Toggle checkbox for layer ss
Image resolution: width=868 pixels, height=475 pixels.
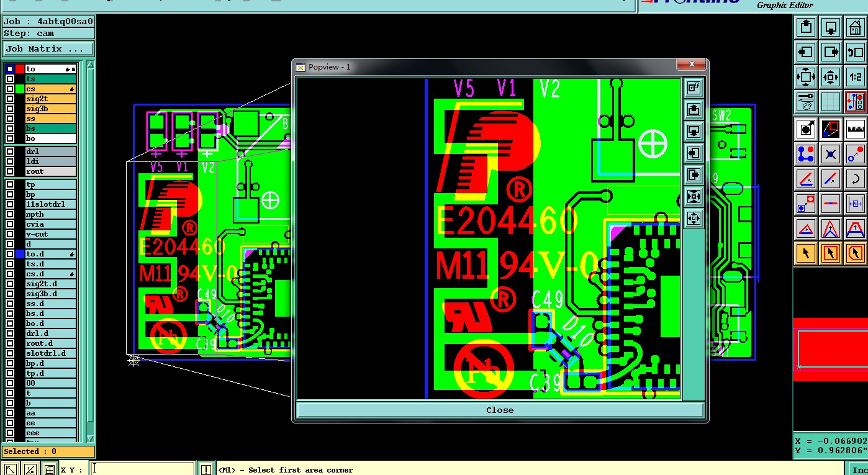tap(9, 119)
